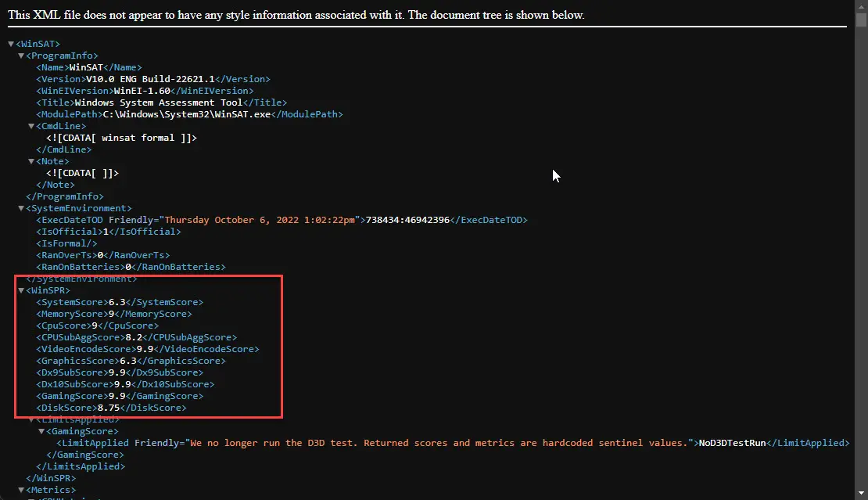The width and height of the screenshot is (868, 500).
Task: Click the VideoEncodeScore 9.9 line
Action: [147, 349]
